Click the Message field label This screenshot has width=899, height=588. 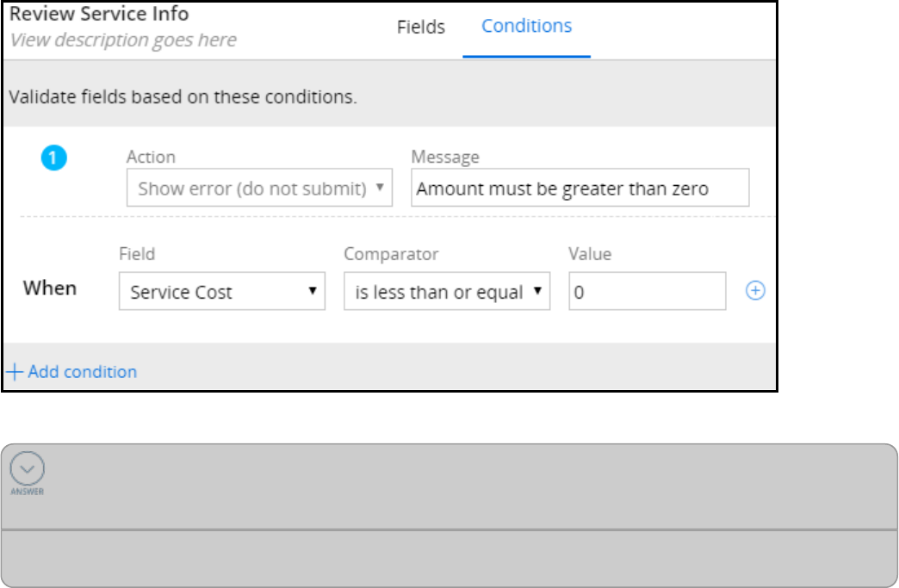[445, 157]
